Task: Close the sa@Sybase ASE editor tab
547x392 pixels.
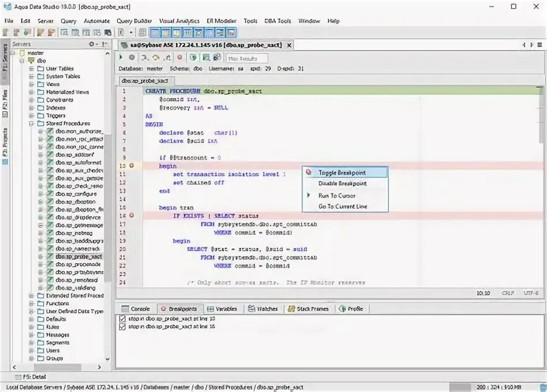Action: [x=289, y=46]
